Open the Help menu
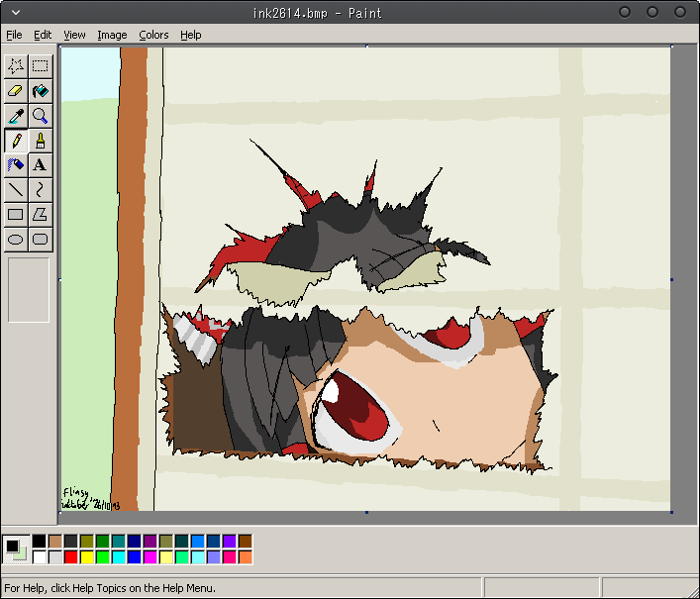 pyautogui.click(x=191, y=35)
